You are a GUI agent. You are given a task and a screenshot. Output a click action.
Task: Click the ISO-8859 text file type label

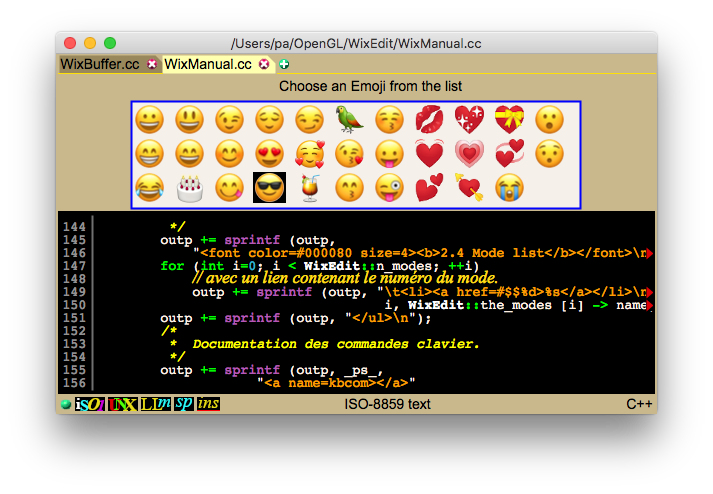coord(387,404)
